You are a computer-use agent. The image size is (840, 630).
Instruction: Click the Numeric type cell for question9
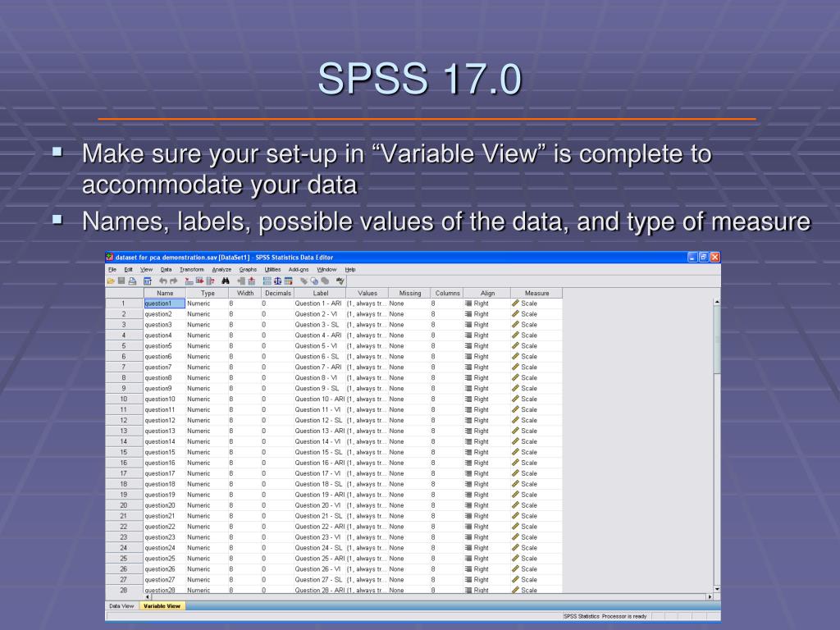click(x=208, y=388)
